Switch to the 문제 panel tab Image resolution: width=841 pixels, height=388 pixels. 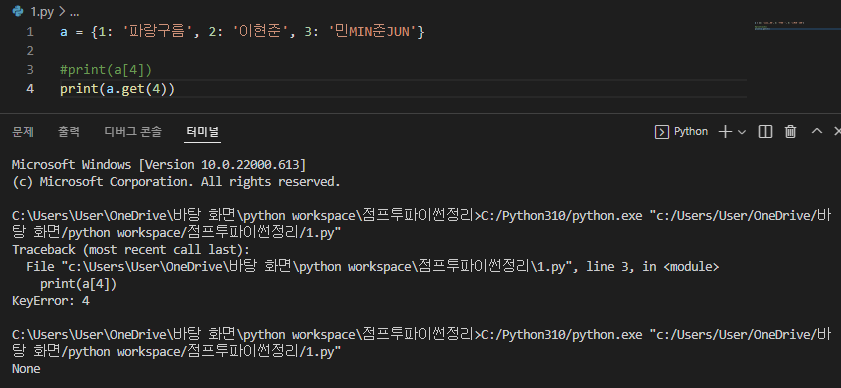pyautogui.click(x=23, y=131)
